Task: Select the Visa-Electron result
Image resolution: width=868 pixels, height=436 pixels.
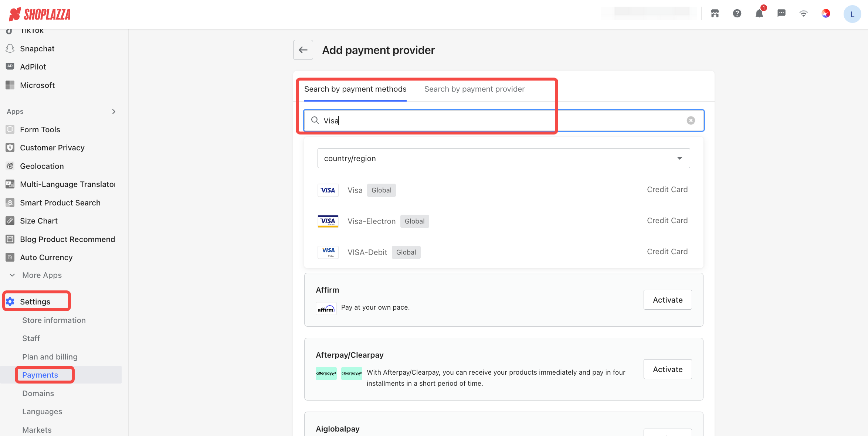Action: (504, 221)
